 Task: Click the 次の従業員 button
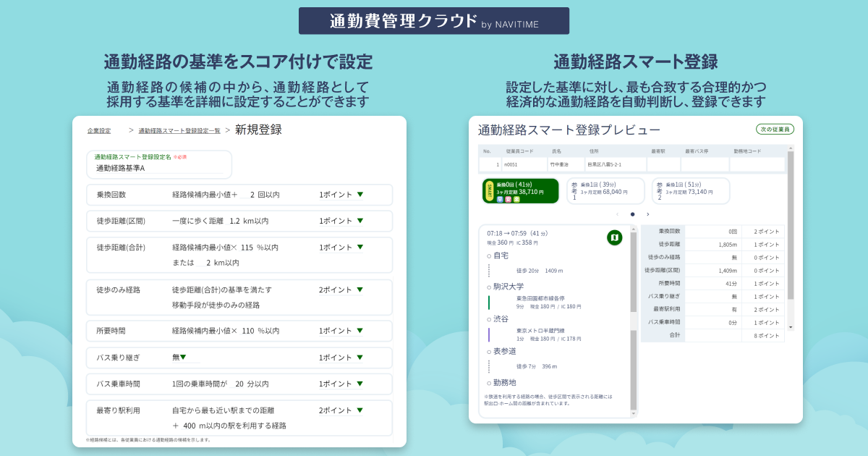775,130
